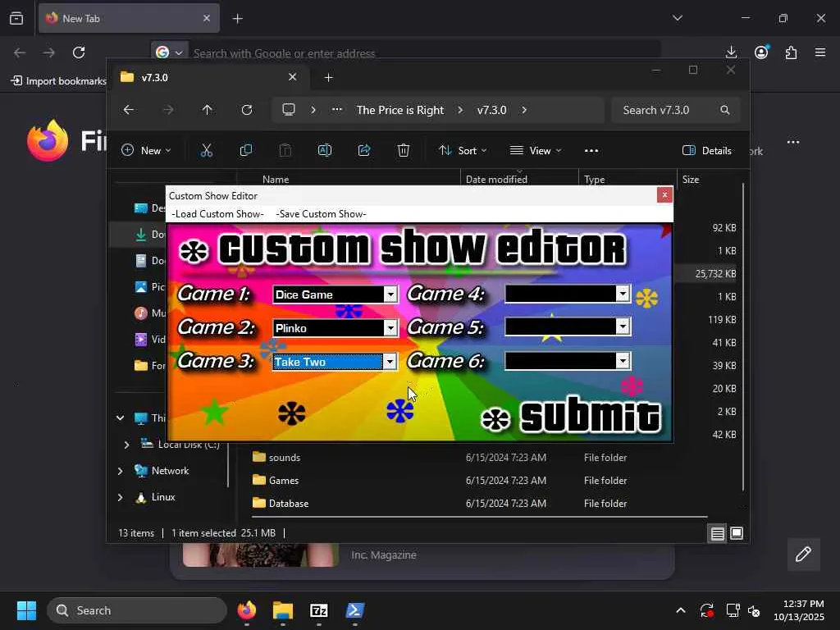Open the Firefox downloads panel
Viewport: 840px width, 630px height.
731,52
